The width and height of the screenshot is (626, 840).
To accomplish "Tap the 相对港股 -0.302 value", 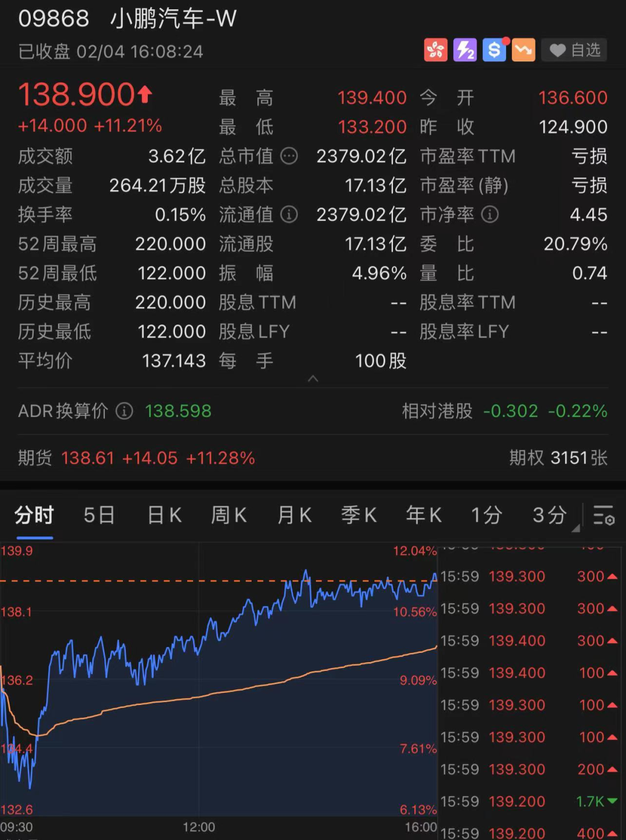I will (x=511, y=411).
